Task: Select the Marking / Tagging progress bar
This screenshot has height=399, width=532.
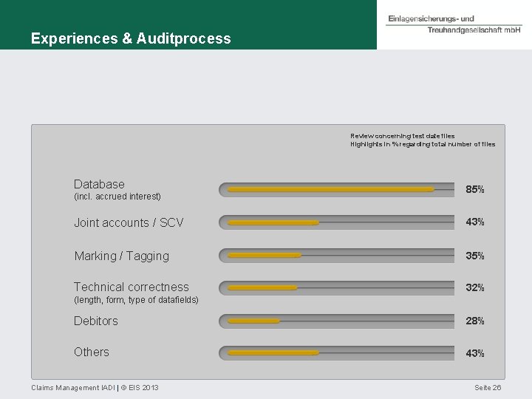Action: tap(337, 255)
